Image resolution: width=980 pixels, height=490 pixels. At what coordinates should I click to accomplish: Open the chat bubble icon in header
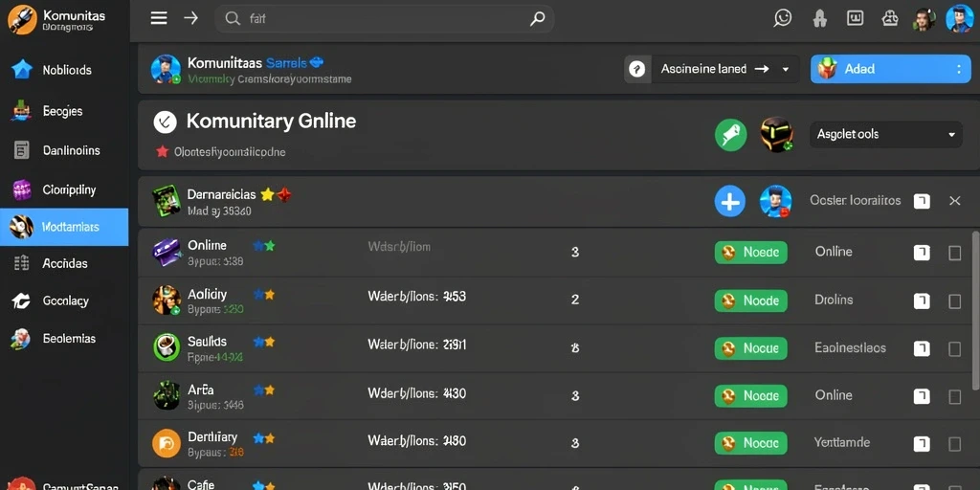coord(783,19)
